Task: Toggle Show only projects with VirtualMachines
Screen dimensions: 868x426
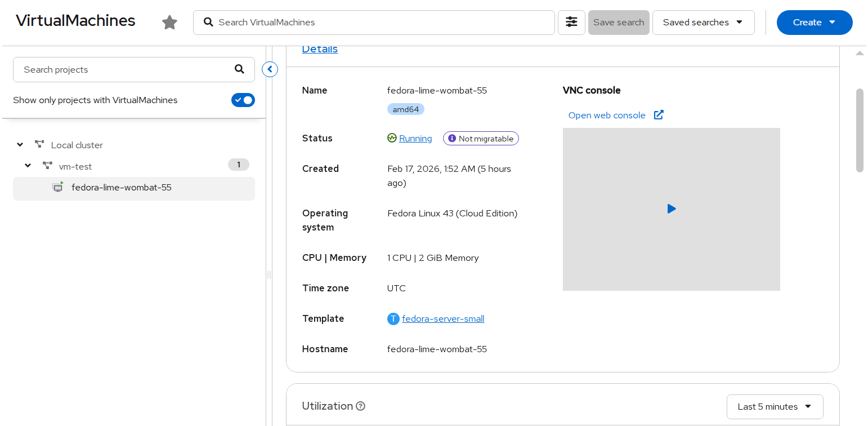Action: click(243, 100)
